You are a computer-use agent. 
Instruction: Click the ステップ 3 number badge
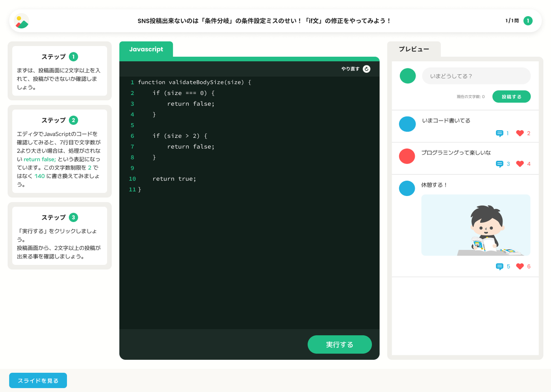73,218
